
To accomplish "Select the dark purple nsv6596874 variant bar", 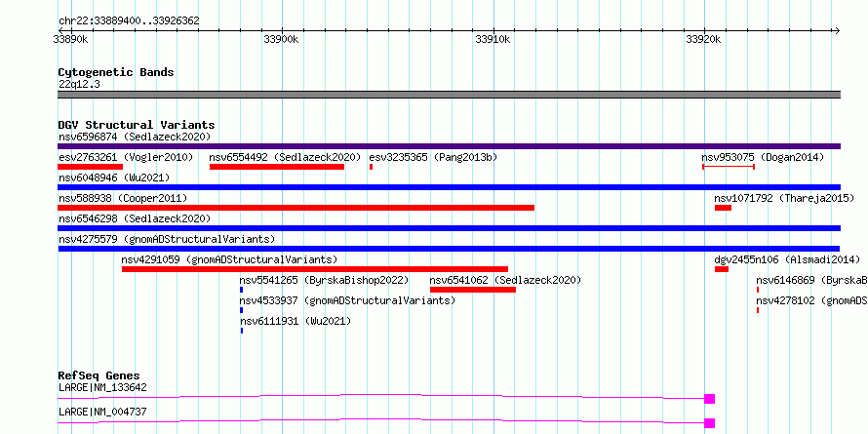I will coord(449,146).
